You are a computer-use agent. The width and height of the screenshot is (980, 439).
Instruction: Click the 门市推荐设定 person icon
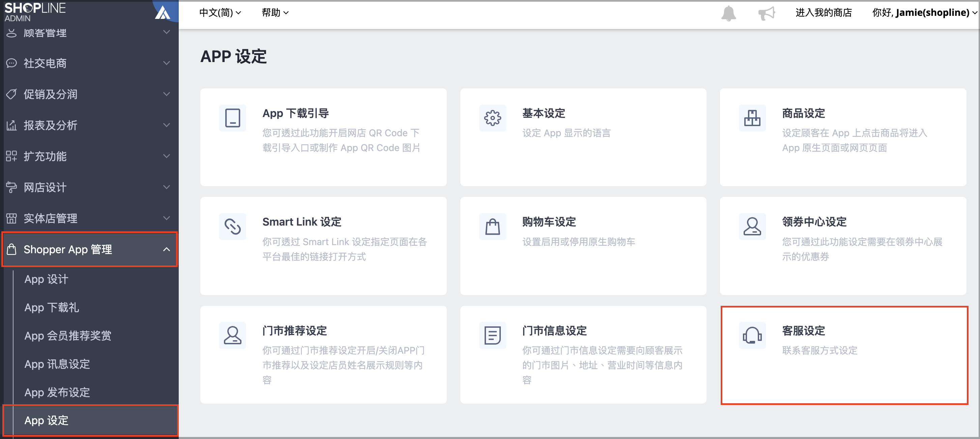coord(232,335)
